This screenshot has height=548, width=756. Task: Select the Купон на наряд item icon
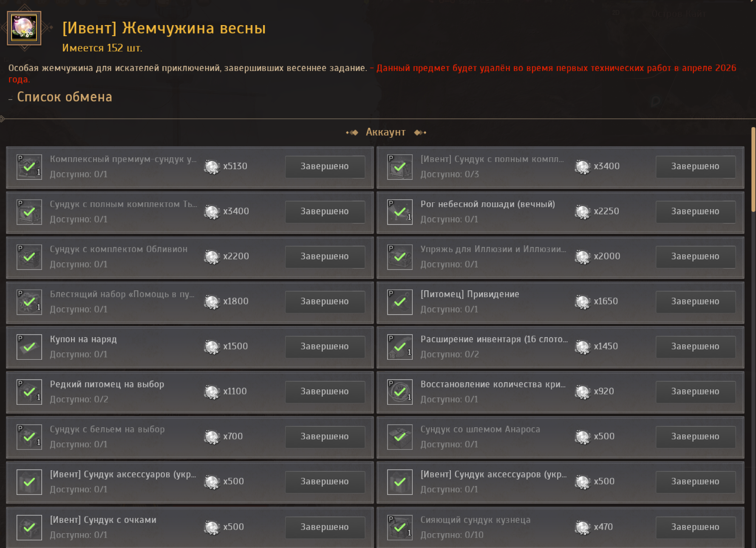[x=29, y=347]
